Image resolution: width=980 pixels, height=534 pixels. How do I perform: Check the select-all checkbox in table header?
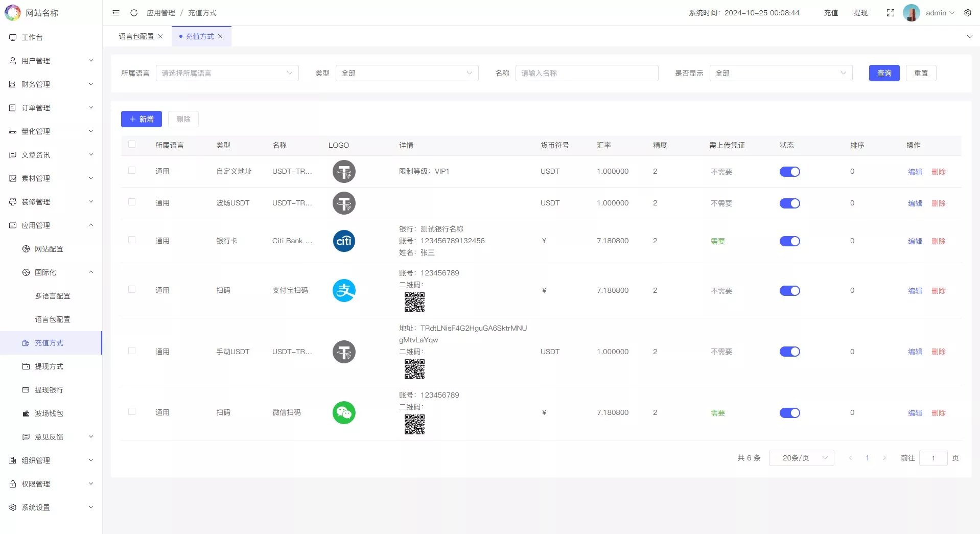[x=132, y=145]
